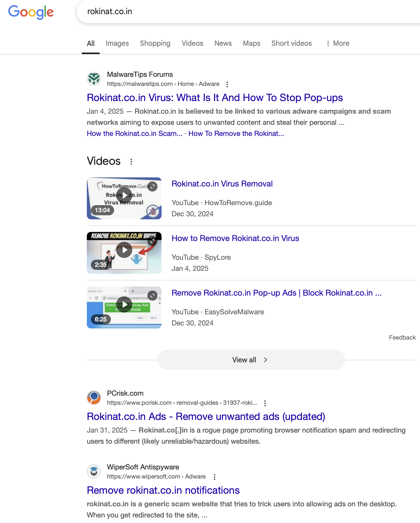Open 'Rokinat.co.in Ads - Remove unwanted ads' result
The image size is (420, 523).
tap(206, 416)
